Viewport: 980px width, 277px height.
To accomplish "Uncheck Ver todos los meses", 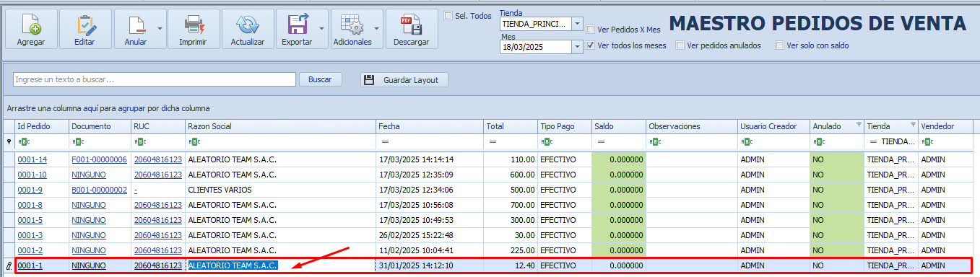I will pos(591,45).
